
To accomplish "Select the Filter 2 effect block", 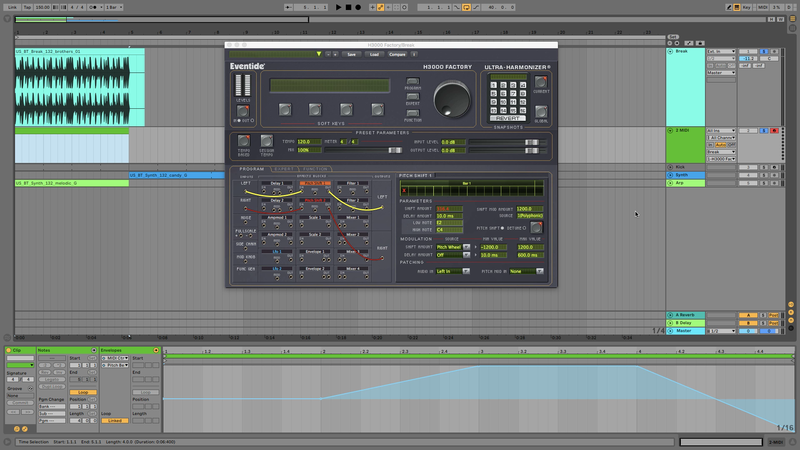I will [x=353, y=201].
